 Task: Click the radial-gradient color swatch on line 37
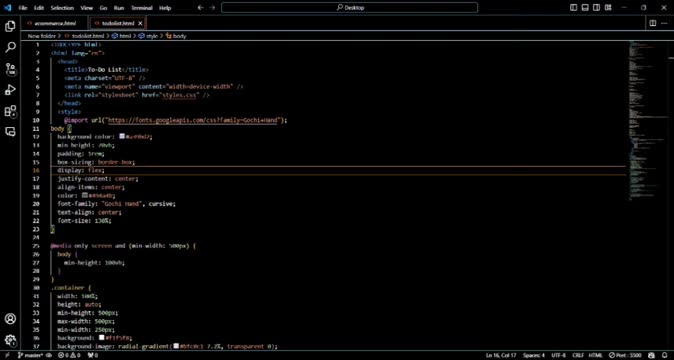pos(176,346)
